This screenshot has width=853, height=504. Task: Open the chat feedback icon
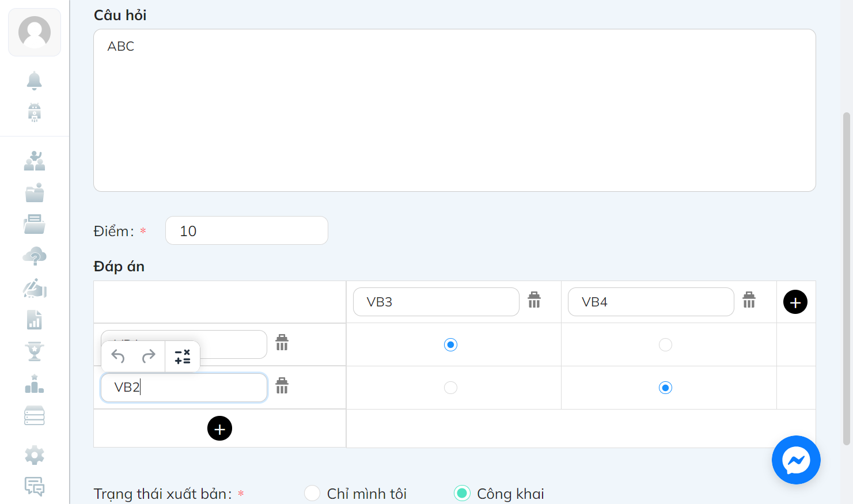coord(35,487)
